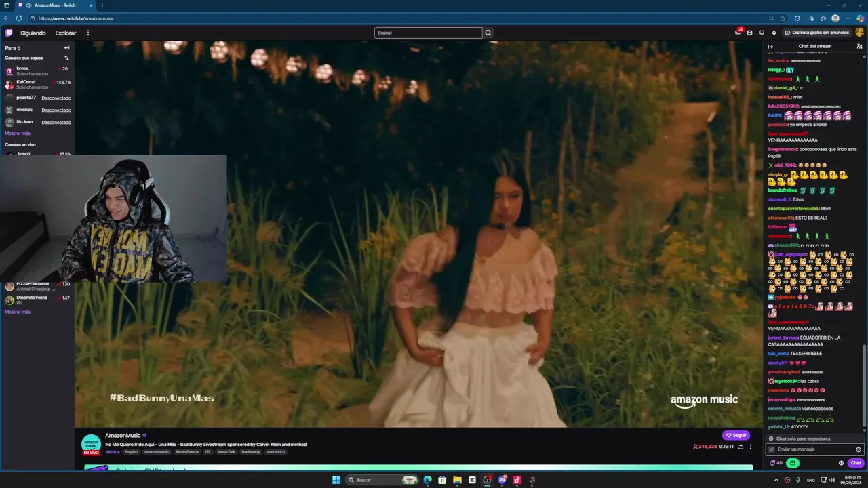Click the green chat reward icon

tap(793, 463)
